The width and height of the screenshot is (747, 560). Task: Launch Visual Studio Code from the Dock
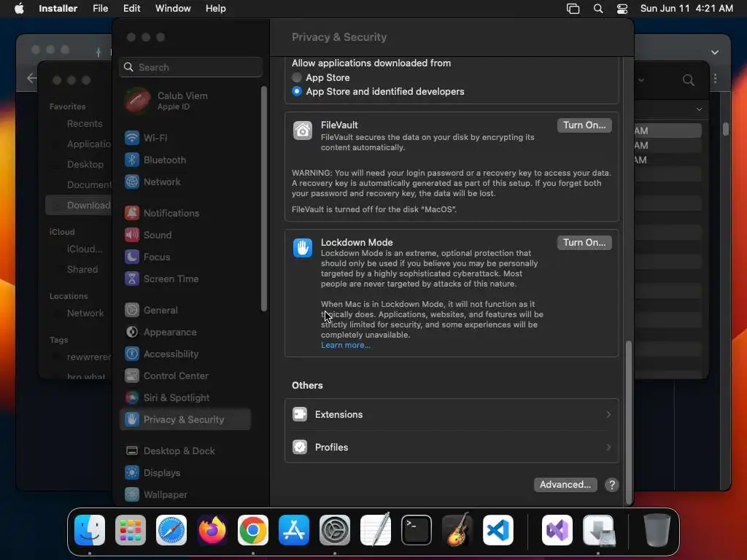[498, 530]
